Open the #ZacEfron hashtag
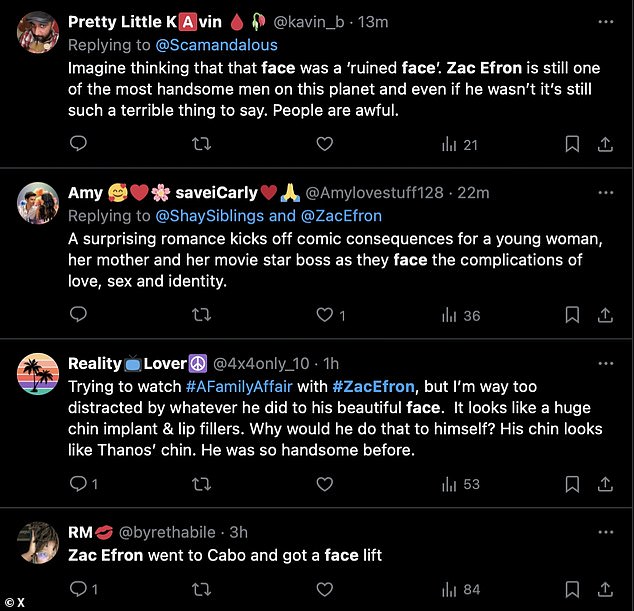This screenshot has width=634, height=611. [x=373, y=387]
